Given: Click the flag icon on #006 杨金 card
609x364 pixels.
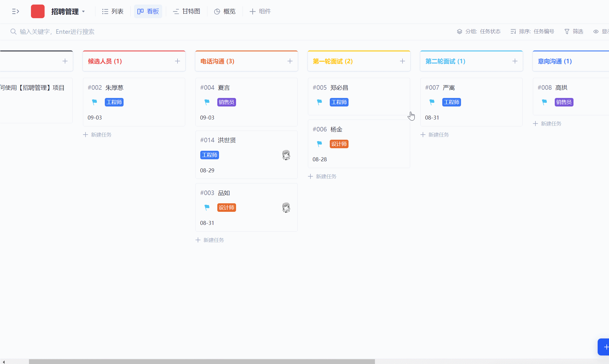Looking at the screenshot, I should [320, 144].
